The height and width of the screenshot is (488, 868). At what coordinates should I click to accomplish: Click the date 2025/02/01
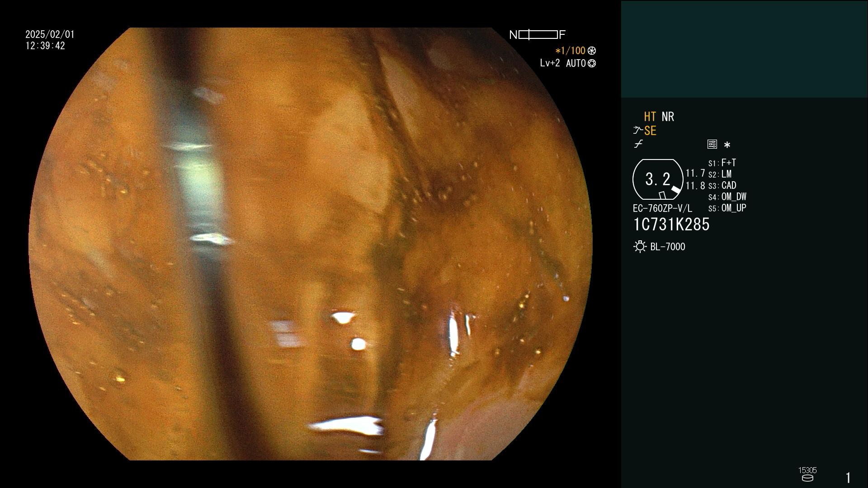[x=50, y=34]
